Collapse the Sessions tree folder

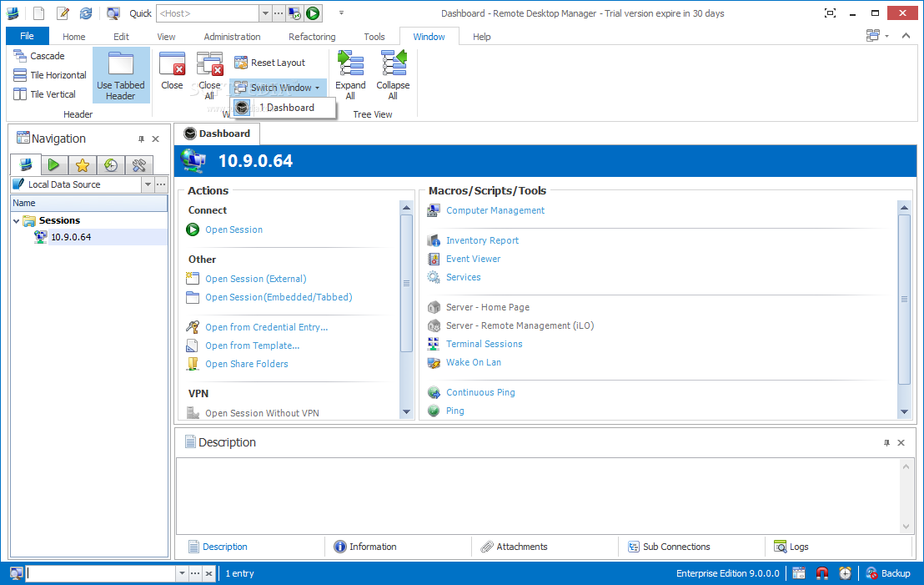17,221
